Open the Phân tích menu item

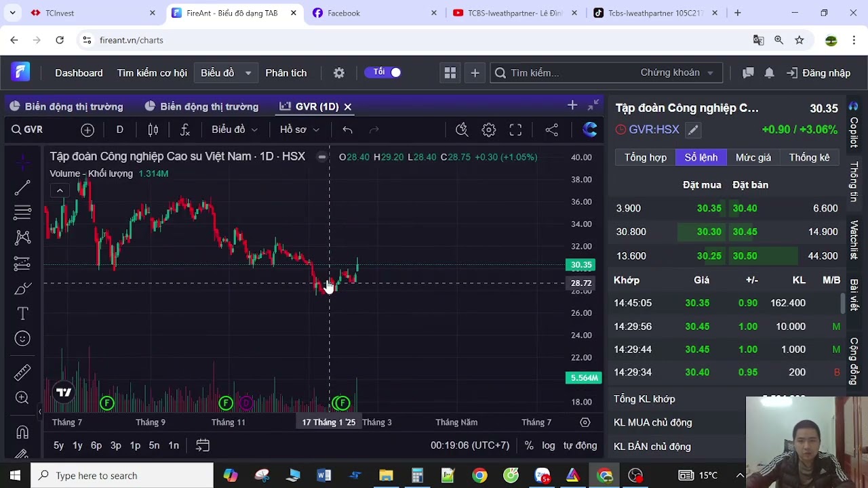point(285,73)
